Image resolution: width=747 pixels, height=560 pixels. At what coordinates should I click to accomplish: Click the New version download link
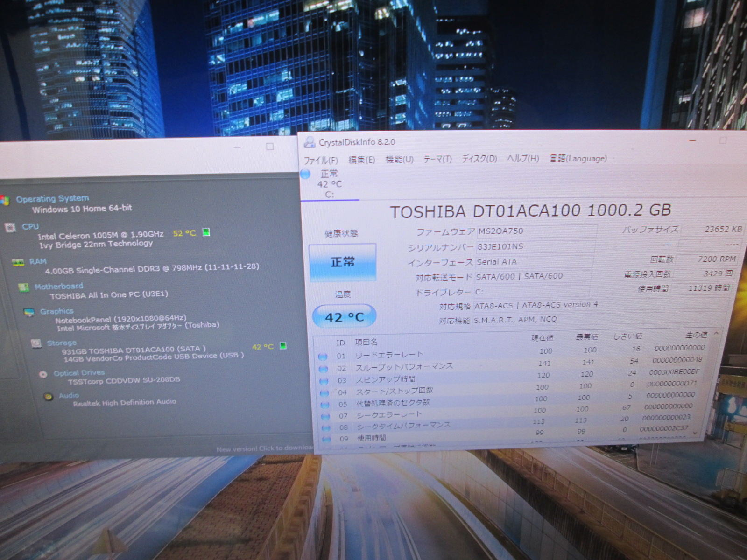coord(264,448)
